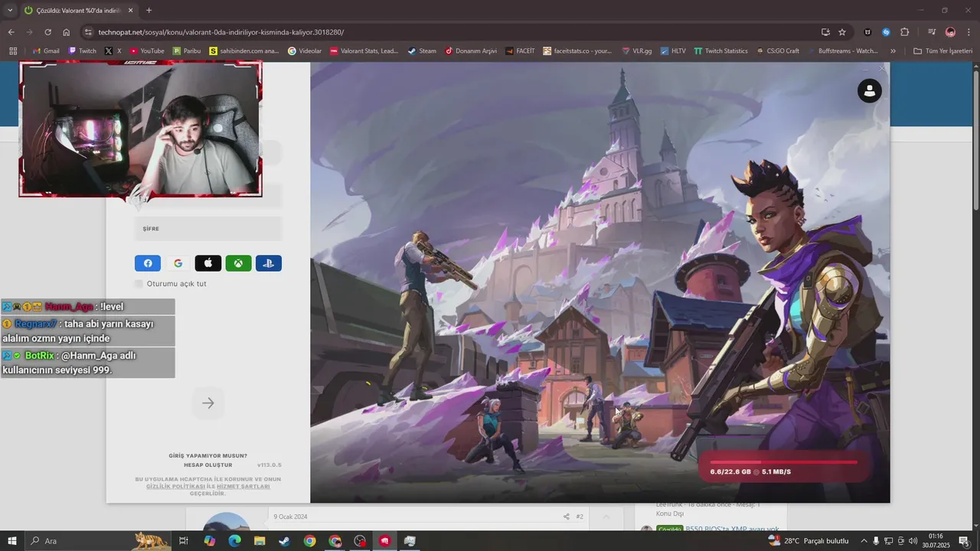Sign in with the Facebook button
Image resolution: width=980 pixels, height=551 pixels.
pos(148,263)
